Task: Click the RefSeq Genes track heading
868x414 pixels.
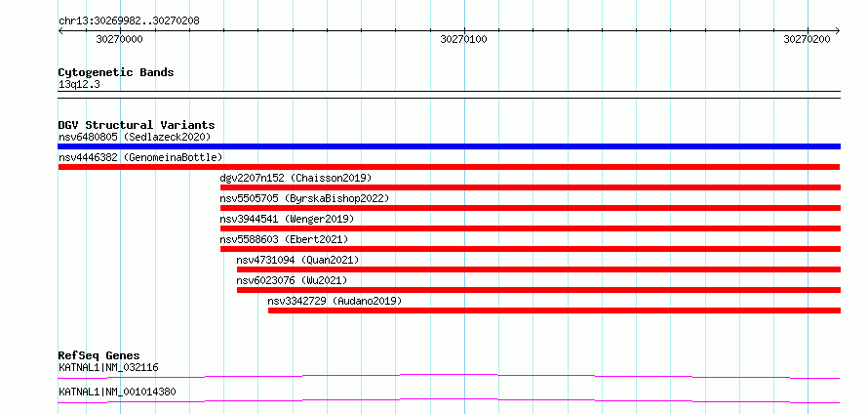Action: (x=99, y=355)
